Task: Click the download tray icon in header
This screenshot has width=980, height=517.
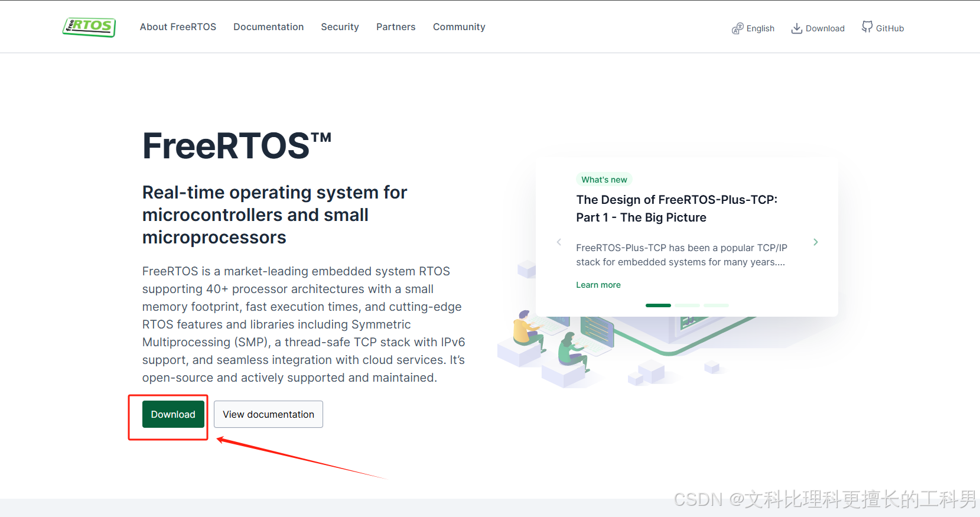Action: (797, 28)
